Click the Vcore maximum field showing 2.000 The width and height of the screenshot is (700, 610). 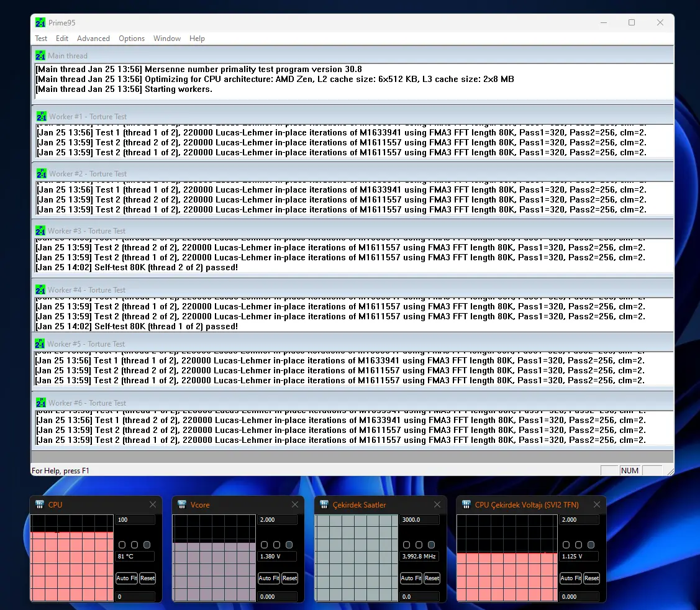click(277, 520)
